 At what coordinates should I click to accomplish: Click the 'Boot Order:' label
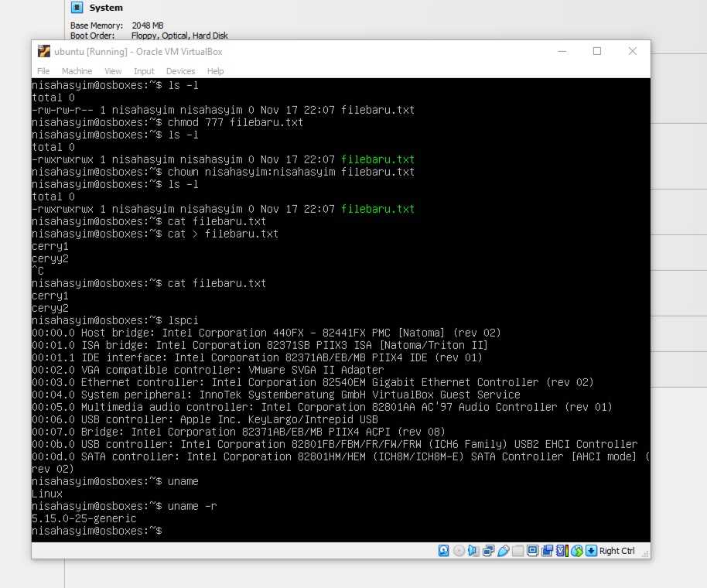click(92, 36)
